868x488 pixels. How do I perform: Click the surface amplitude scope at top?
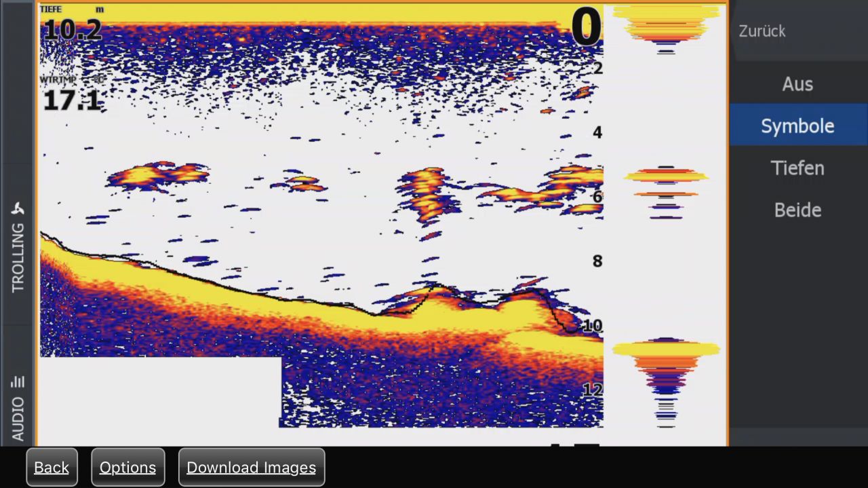tap(666, 29)
